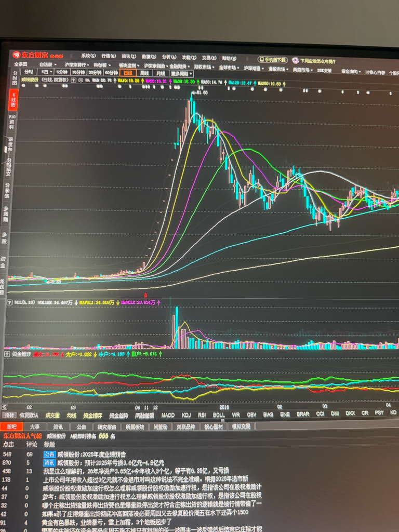The height and width of the screenshot is (532, 399).
Task: Open the 沪深京排行 dropdown
Action: pos(77,64)
